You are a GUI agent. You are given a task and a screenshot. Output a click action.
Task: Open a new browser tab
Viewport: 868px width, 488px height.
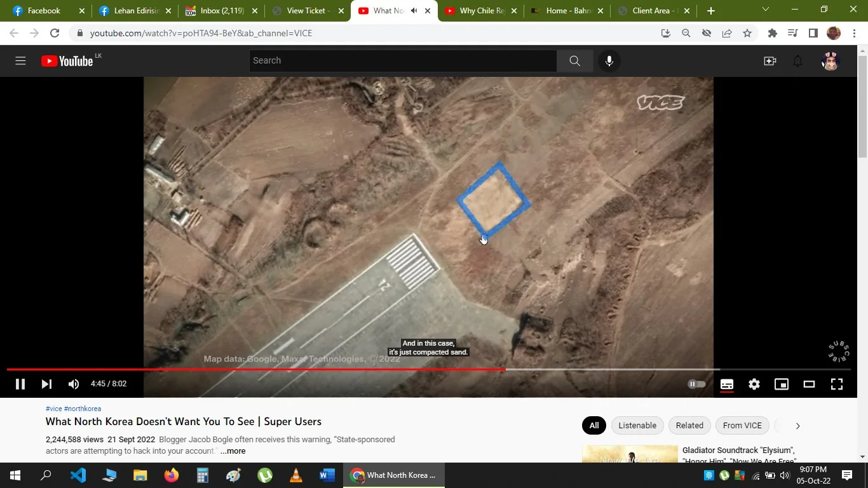(710, 11)
